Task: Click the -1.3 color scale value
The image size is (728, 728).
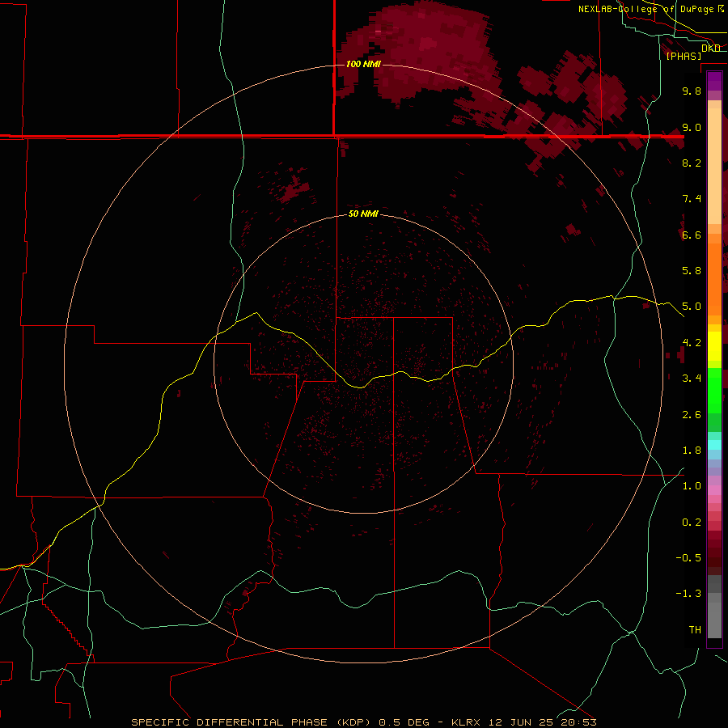Action: 688,594
